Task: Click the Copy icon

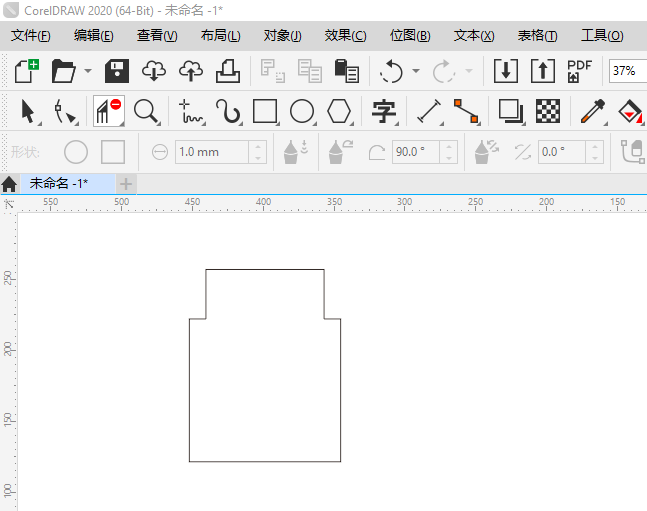Action: point(310,71)
